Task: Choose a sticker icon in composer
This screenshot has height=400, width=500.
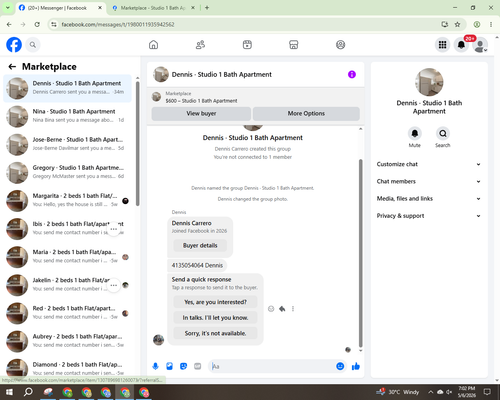Action: click(183, 366)
